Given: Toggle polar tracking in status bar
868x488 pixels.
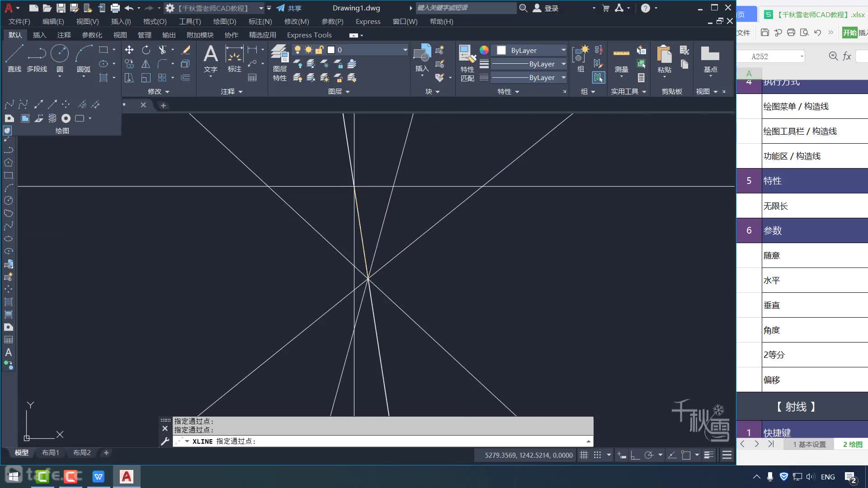Looking at the screenshot, I should click(x=649, y=455).
